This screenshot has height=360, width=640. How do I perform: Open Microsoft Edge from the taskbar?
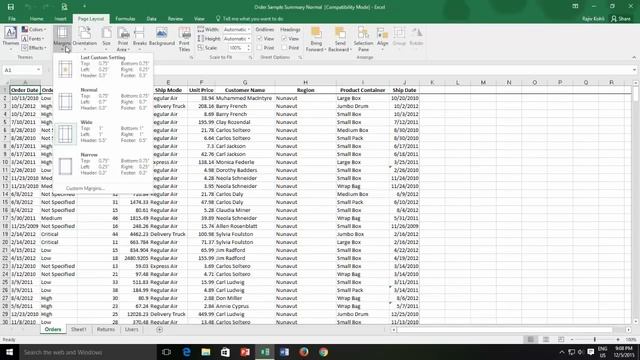tap(186, 352)
